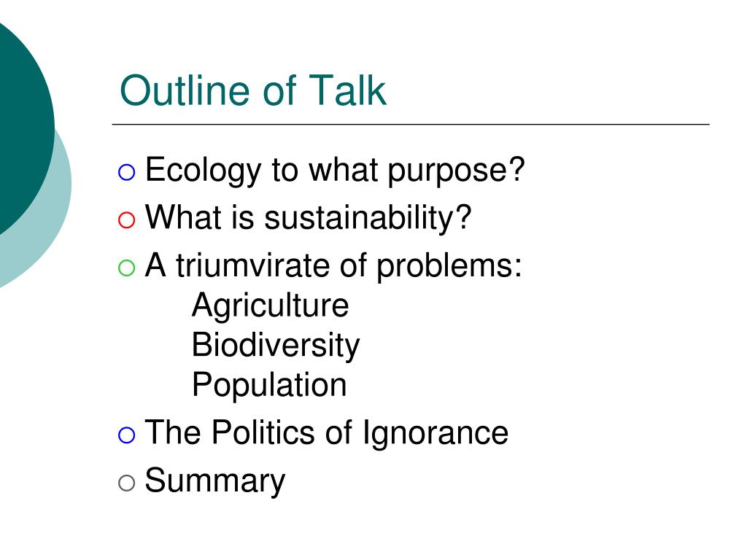The image size is (747, 560).
Task: Click 'What is sustainability?' text
Action: pyautogui.click(x=308, y=218)
